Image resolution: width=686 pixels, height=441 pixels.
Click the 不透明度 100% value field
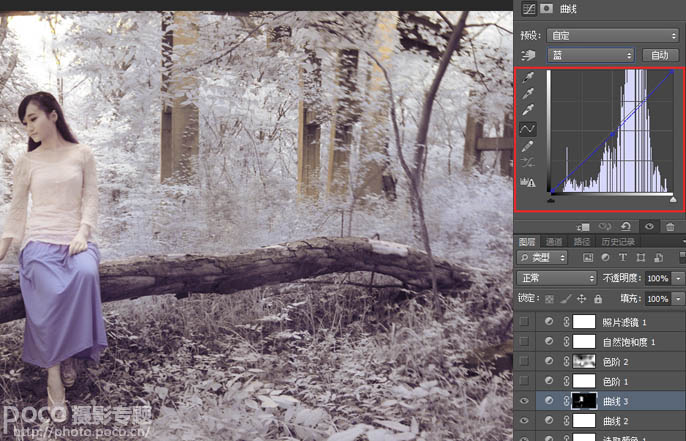coord(658,278)
